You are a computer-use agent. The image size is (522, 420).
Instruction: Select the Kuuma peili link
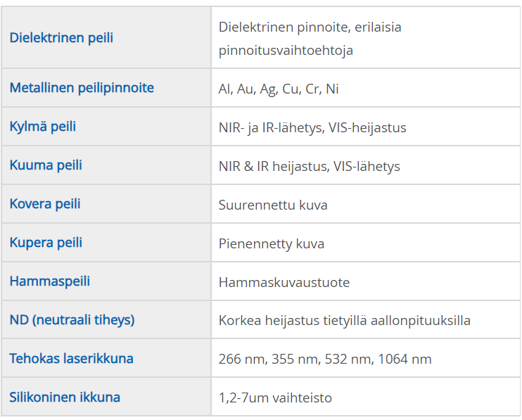coord(46,165)
